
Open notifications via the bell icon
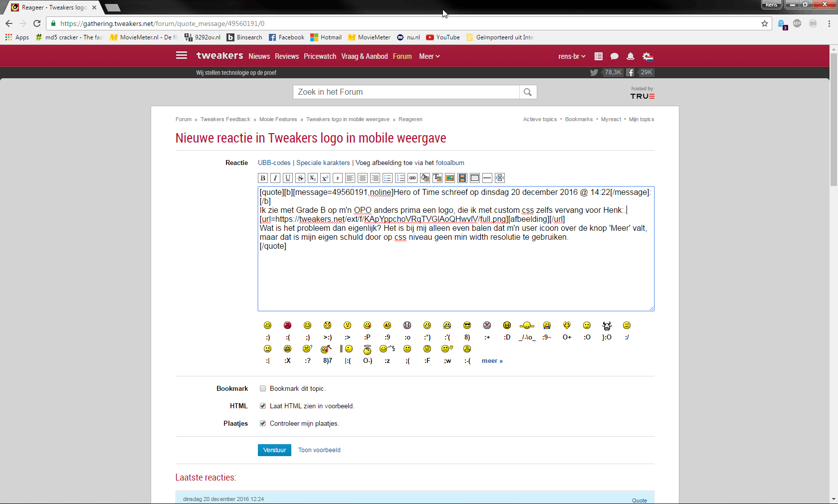pyautogui.click(x=630, y=56)
